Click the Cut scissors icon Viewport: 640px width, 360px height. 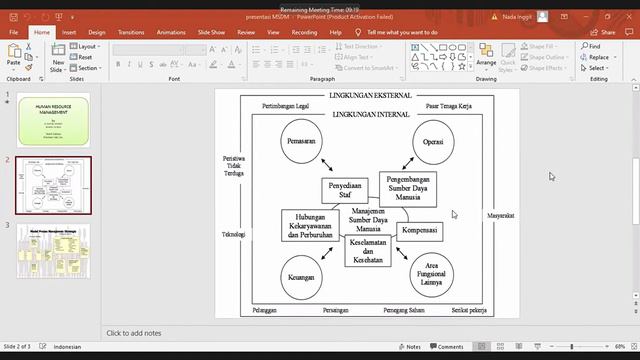[29, 47]
